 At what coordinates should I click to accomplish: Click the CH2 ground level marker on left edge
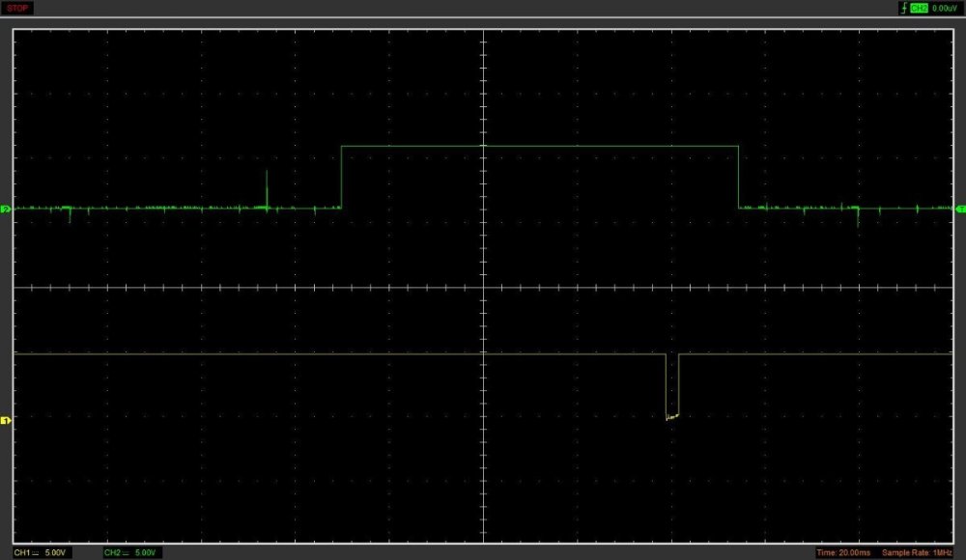6,210
